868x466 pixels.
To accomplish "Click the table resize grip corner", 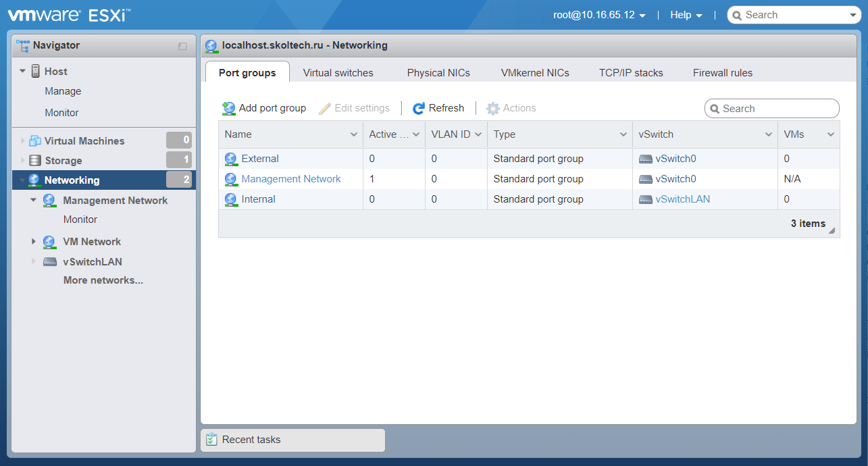I will pos(832,230).
